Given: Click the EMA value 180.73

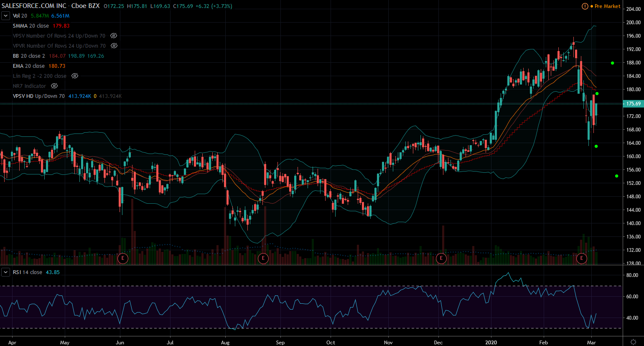Looking at the screenshot, I should (x=57, y=66).
